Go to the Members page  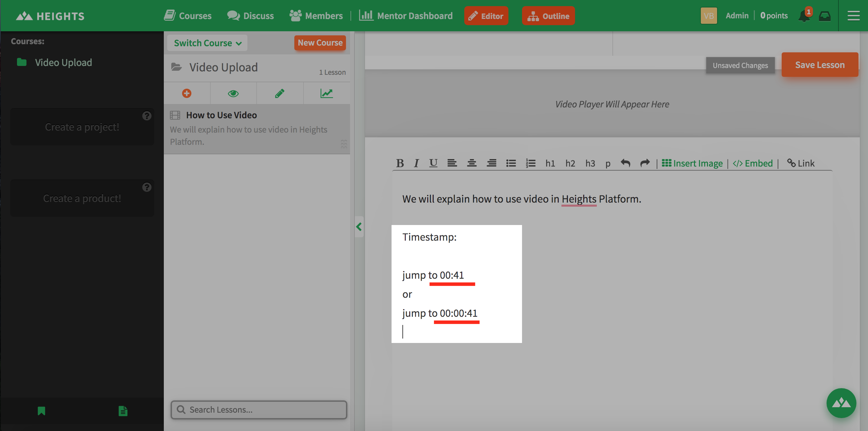pyautogui.click(x=316, y=16)
